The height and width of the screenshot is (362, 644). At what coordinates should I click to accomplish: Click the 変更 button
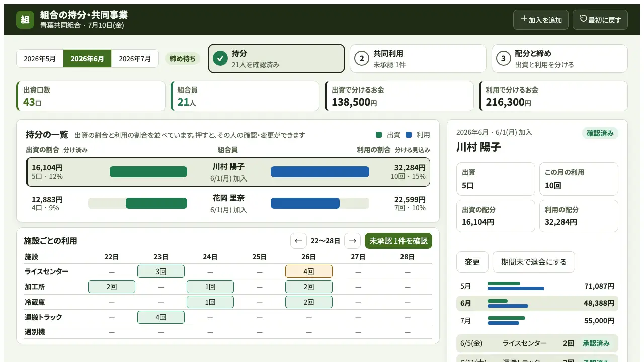[472, 262]
